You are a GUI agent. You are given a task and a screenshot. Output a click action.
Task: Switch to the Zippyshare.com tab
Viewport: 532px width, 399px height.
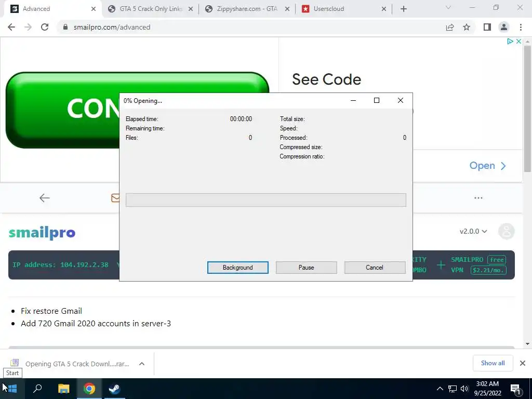[x=247, y=9]
